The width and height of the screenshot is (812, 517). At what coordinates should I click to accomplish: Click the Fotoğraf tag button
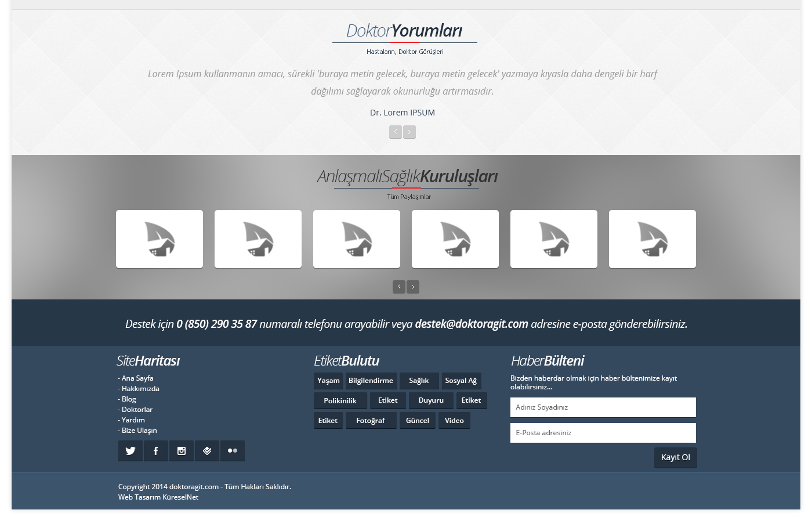tap(371, 421)
